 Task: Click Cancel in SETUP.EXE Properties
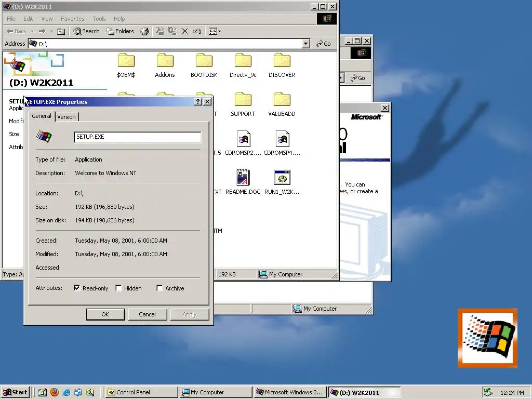point(147,314)
